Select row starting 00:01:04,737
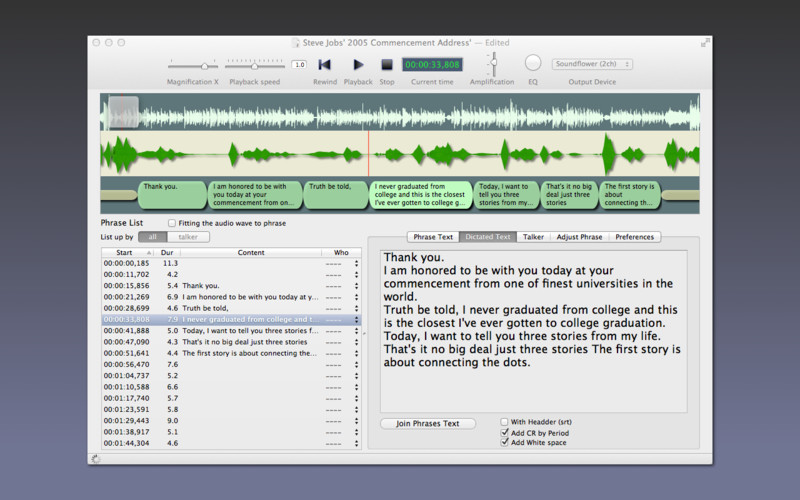Viewport: 800px width, 500px height. tap(231, 376)
